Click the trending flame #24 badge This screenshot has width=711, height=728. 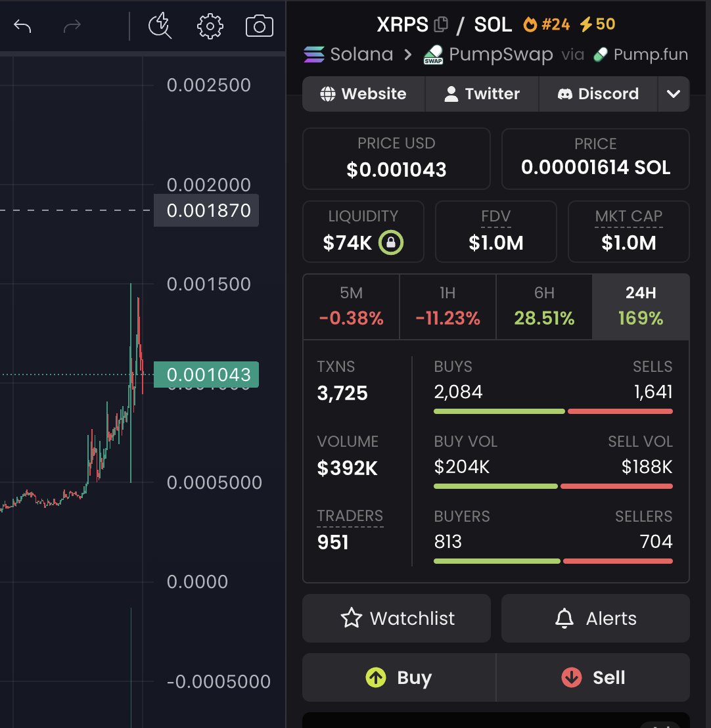pyautogui.click(x=547, y=24)
